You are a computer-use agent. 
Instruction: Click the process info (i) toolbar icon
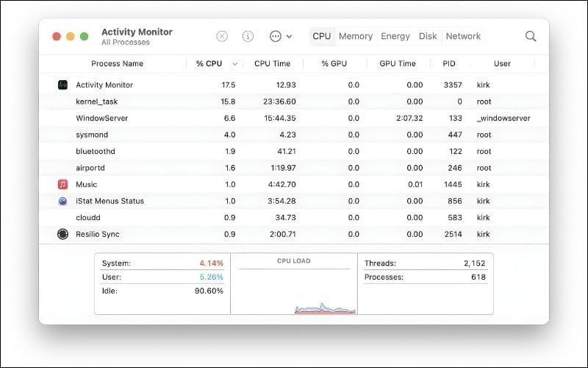pos(248,36)
